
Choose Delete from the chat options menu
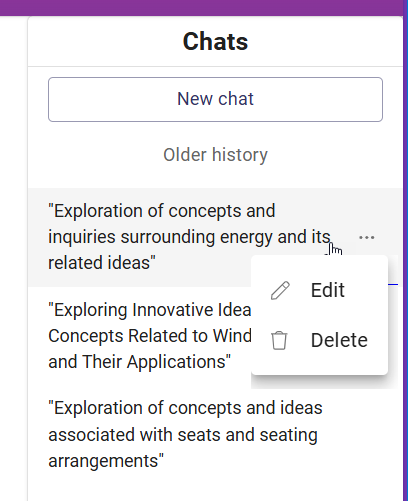tap(319, 340)
